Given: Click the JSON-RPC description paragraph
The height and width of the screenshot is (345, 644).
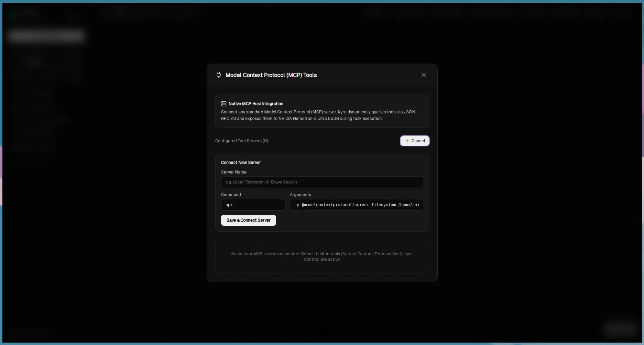Looking at the screenshot, I should pyautogui.click(x=319, y=115).
